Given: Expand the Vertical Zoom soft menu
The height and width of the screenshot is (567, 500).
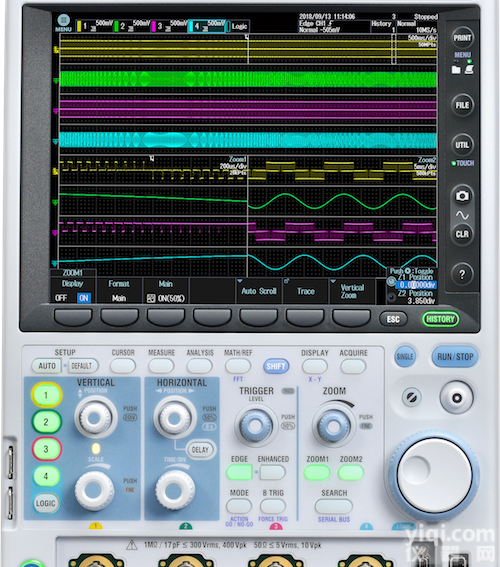Looking at the screenshot, I should 352,291.
